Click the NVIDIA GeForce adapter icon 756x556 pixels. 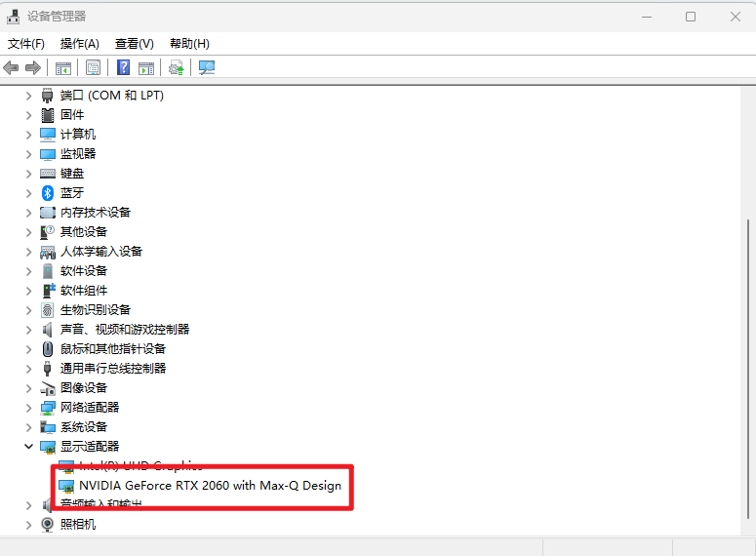66,486
